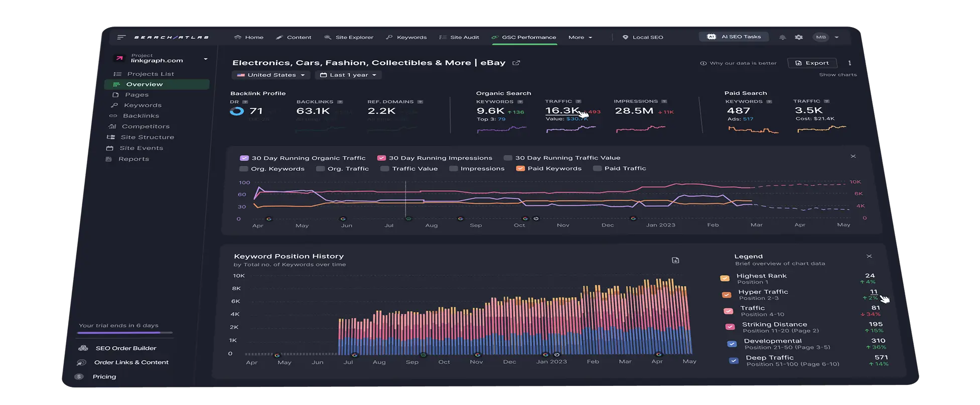Expand the More dropdown menu
The image size is (980, 405).
[x=580, y=37]
